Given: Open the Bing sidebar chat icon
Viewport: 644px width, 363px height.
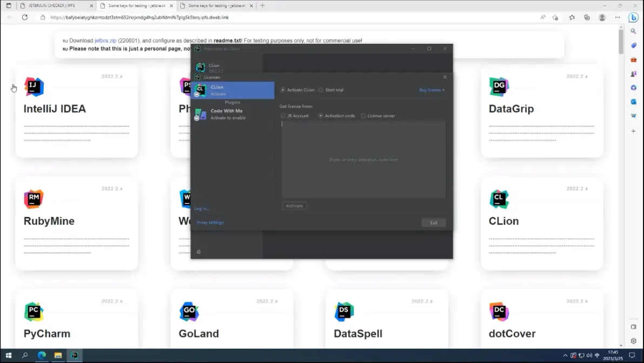Looking at the screenshot, I should point(633,17).
